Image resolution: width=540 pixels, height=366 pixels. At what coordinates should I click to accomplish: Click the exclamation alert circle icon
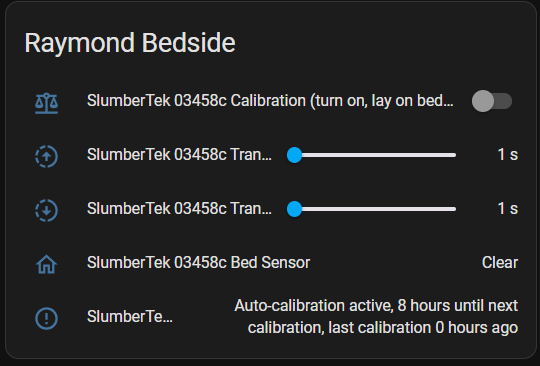46,318
